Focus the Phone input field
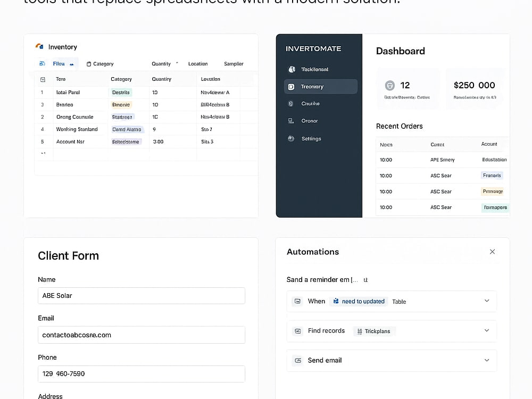Image resolution: width=532 pixels, height=399 pixels. tap(142, 374)
